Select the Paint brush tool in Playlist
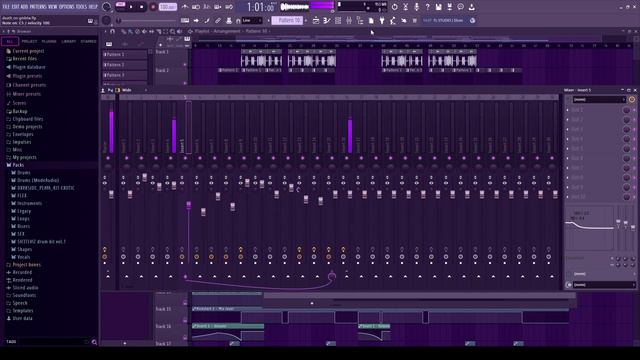 (x=130, y=31)
